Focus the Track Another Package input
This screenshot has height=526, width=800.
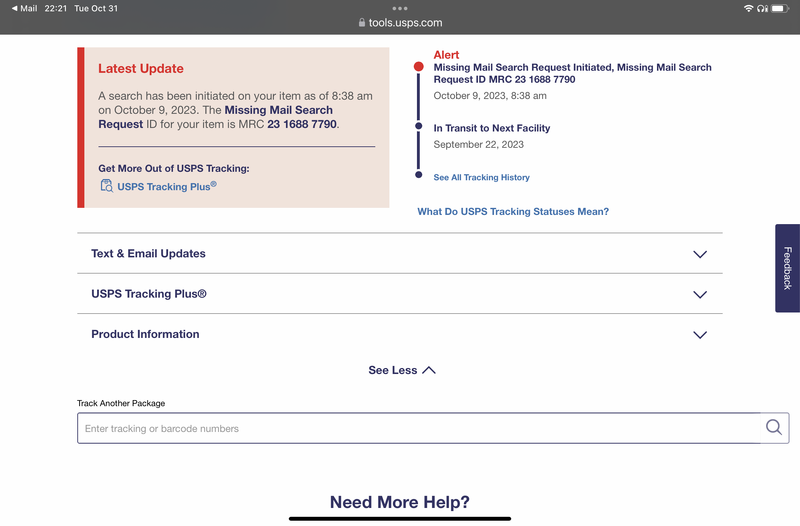click(420, 428)
